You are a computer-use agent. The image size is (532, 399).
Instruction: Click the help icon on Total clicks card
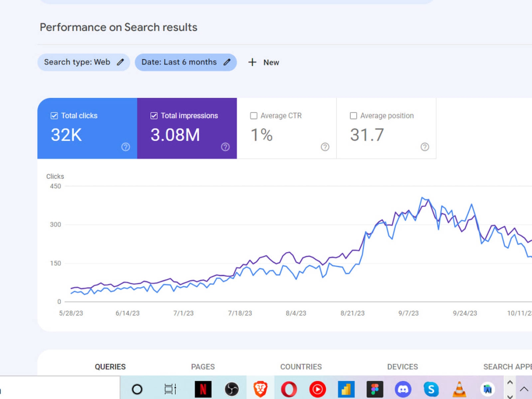[x=125, y=147]
